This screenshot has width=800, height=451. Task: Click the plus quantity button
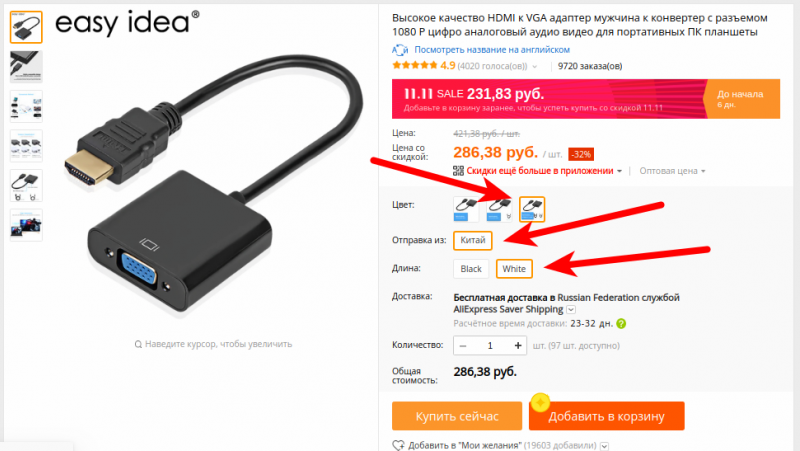[518, 346]
